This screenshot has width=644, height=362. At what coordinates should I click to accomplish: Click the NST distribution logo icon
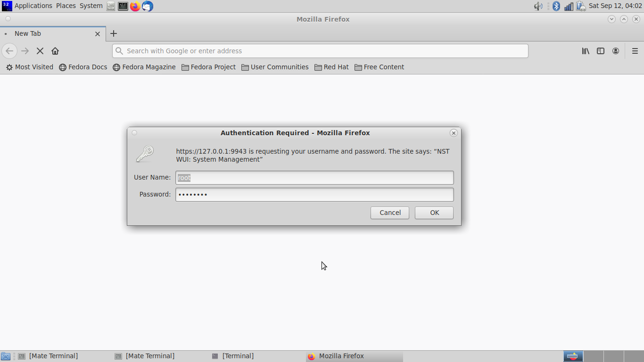click(7, 6)
